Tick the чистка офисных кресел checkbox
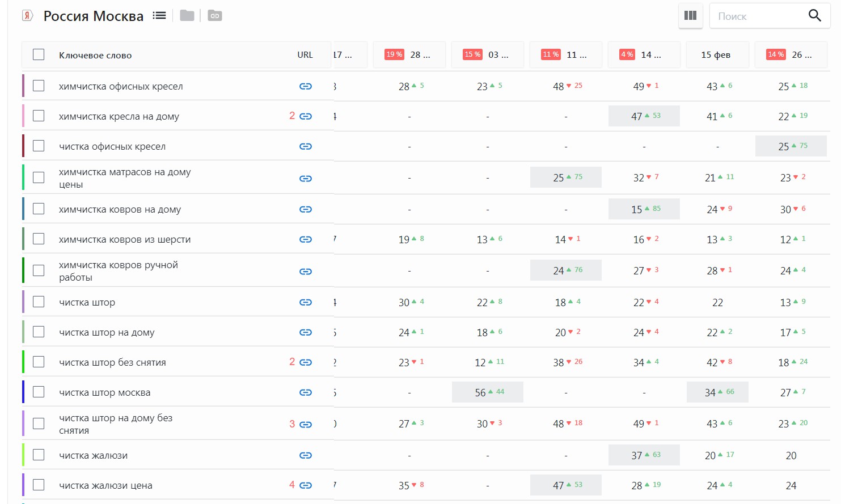 click(39, 146)
